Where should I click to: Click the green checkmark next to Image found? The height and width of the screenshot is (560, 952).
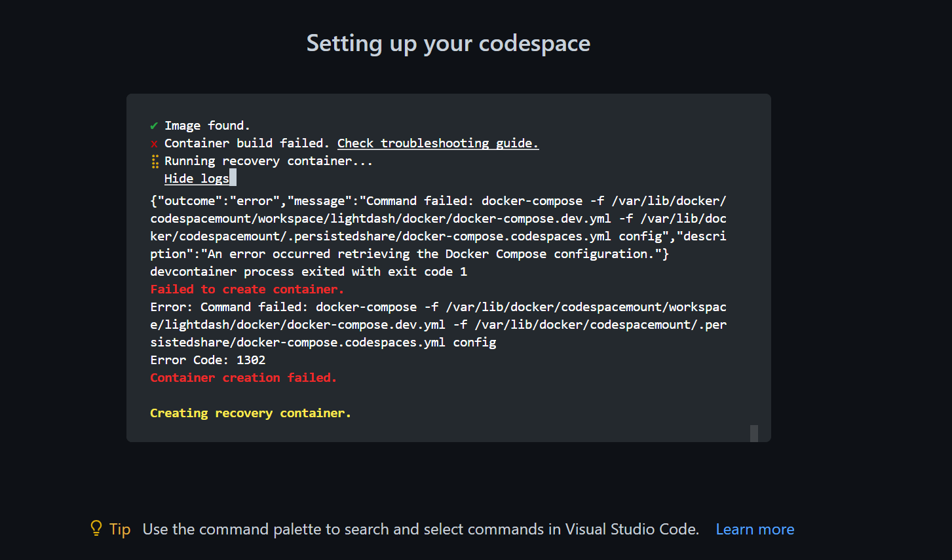coord(154,125)
